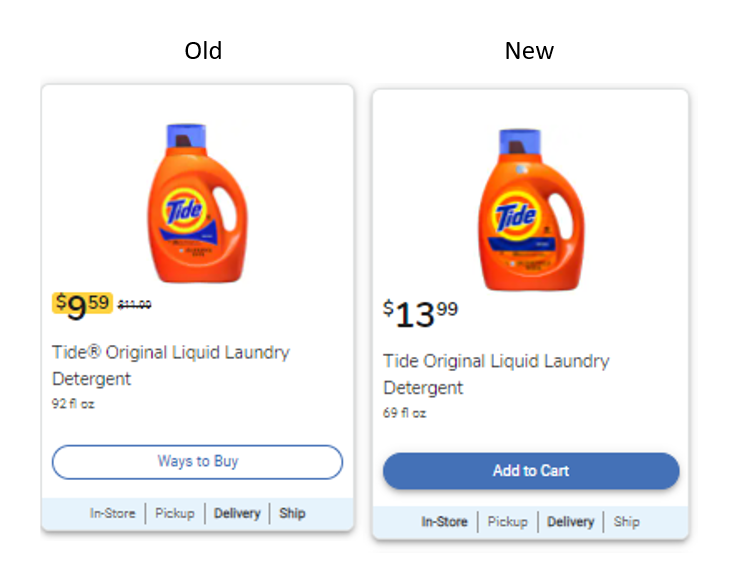Click the Old heading label

(203, 51)
